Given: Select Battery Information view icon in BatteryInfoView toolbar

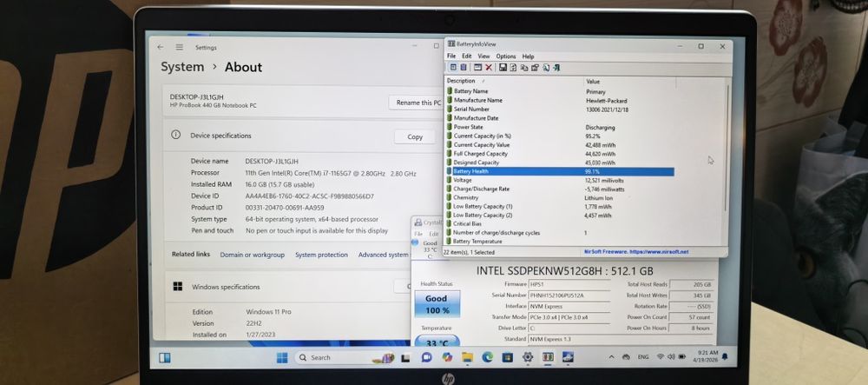Looking at the screenshot, I should pos(453,67).
